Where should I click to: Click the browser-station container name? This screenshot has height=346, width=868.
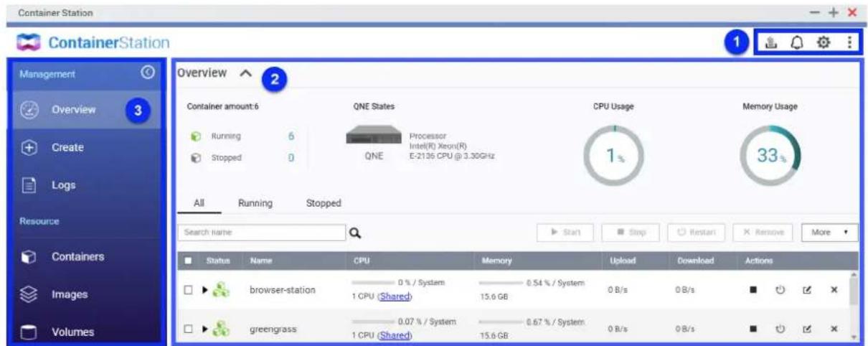point(283,290)
